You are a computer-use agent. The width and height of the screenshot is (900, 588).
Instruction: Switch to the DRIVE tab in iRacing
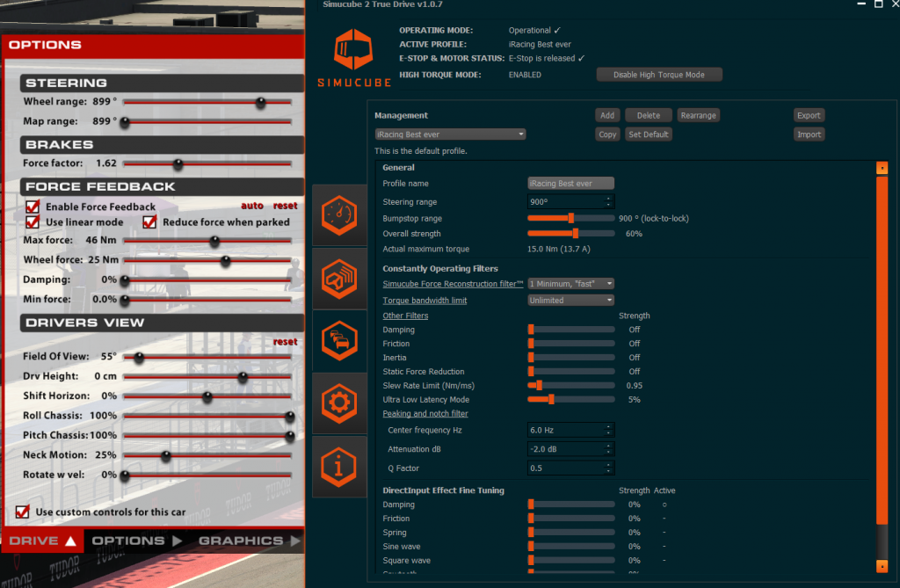[x=42, y=541]
